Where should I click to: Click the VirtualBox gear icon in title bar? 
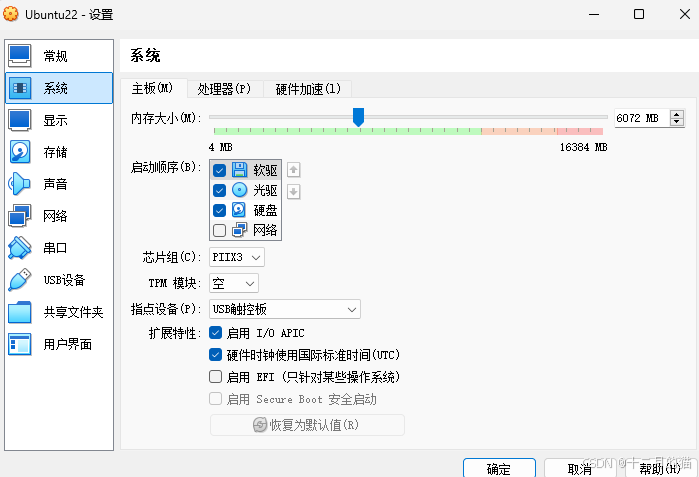point(11,14)
